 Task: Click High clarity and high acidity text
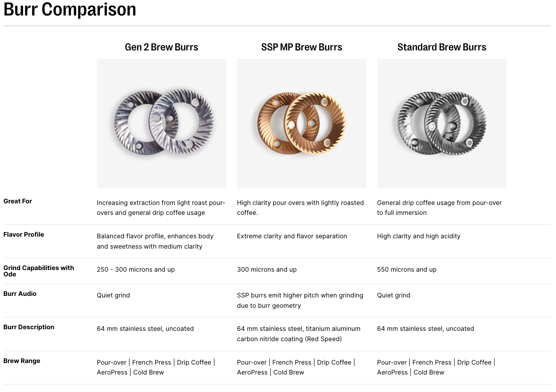pyautogui.click(x=418, y=236)
